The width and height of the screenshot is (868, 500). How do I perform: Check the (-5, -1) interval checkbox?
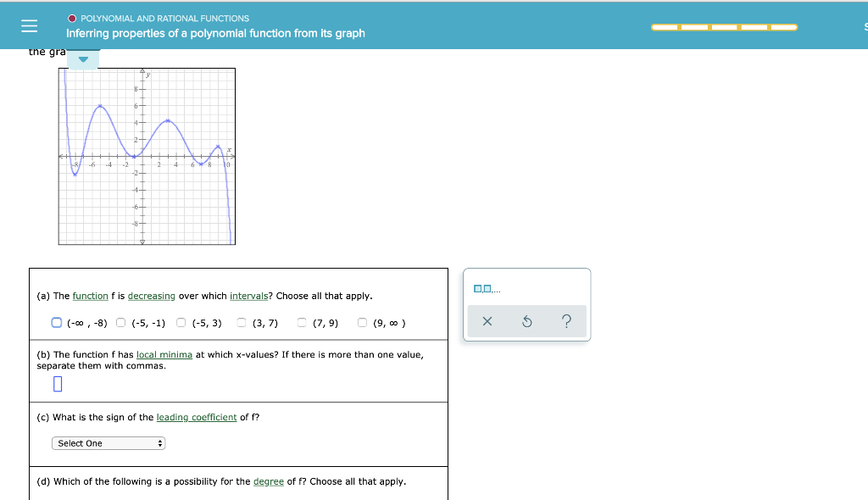[x=120, y=320]
